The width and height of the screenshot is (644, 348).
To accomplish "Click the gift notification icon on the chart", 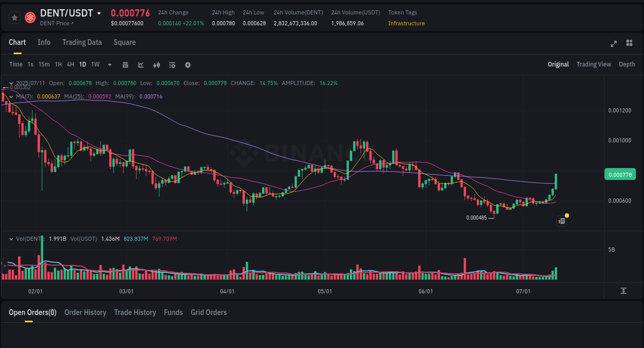I will (562, 220).
